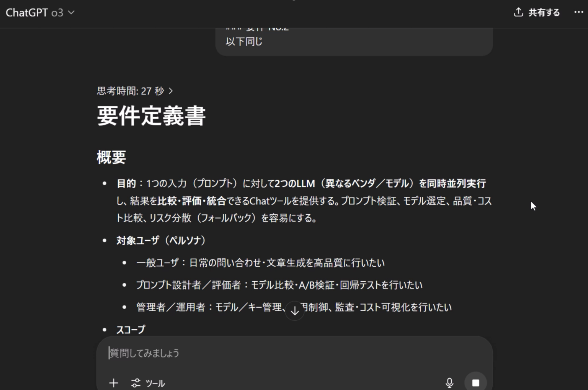Expand the 思考時間: 27 秒 thought details

pyautogui.click(x=135, y=91)
